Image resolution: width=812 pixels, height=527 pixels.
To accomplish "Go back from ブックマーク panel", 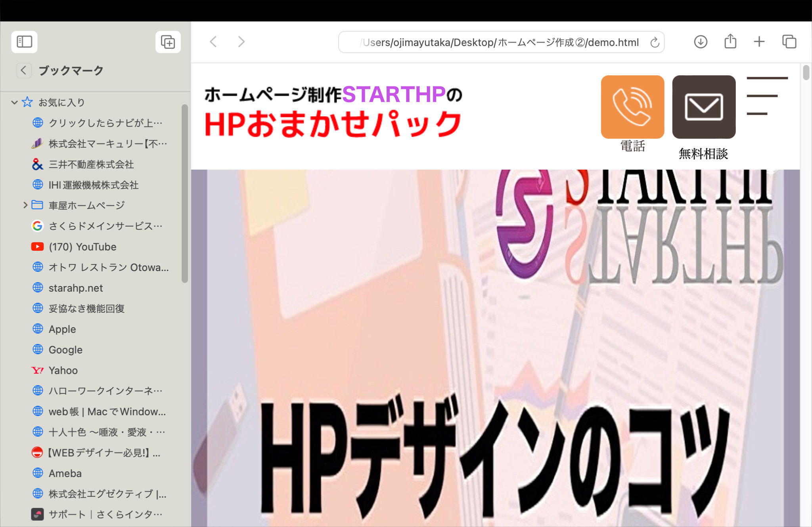I will 24,71.
